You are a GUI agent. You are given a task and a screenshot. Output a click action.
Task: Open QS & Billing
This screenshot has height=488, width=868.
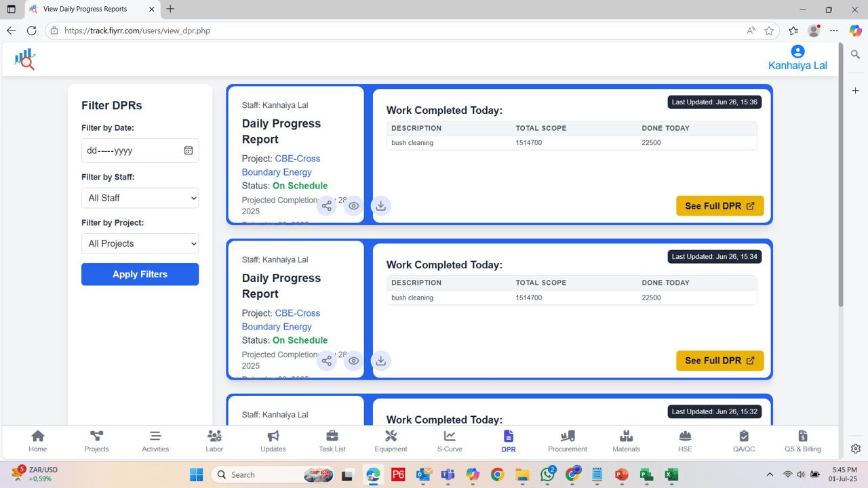coord(802,441)
